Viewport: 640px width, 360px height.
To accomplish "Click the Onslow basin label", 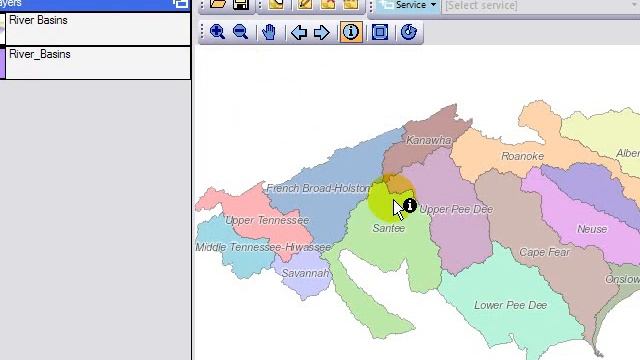I will tap(622, 279).
